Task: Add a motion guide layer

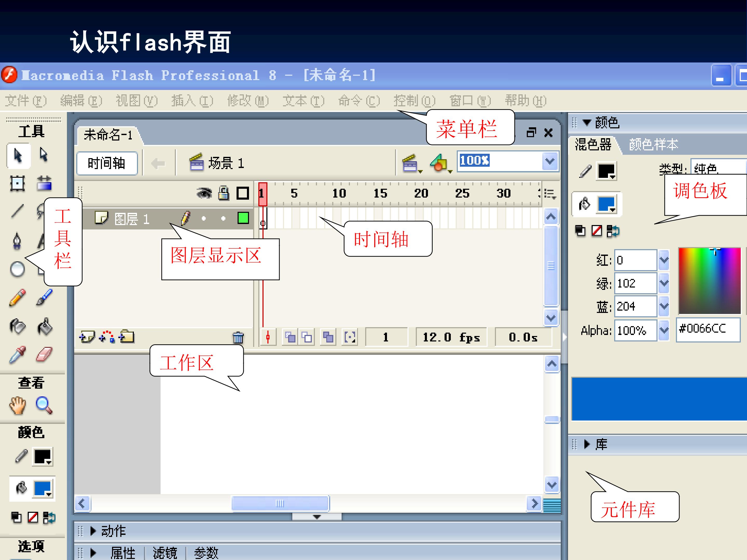Action: pyautogui.click(x=107, y=337)
